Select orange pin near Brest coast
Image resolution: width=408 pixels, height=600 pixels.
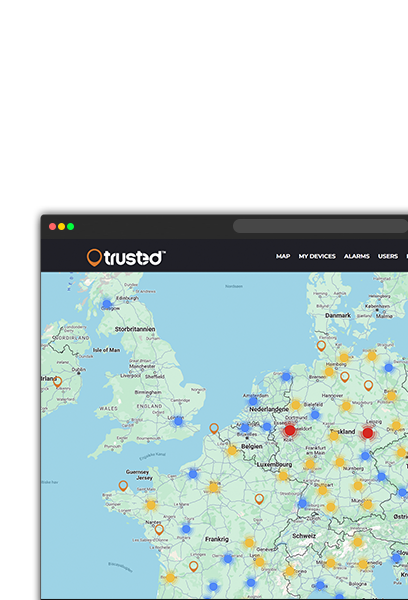click(x=123, y=486)
